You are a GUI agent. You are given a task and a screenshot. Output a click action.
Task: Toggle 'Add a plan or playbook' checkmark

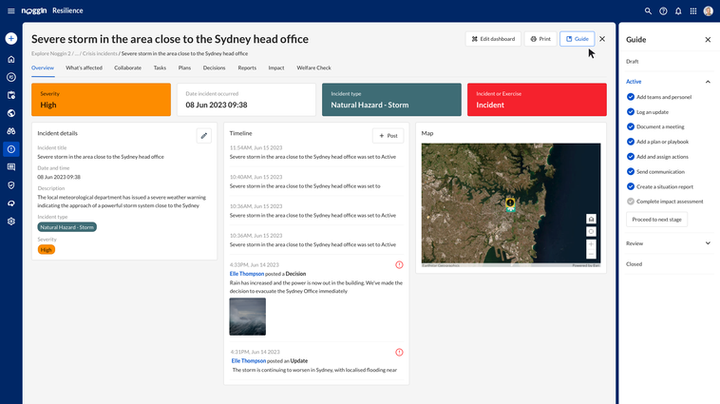tap(630, 141)
